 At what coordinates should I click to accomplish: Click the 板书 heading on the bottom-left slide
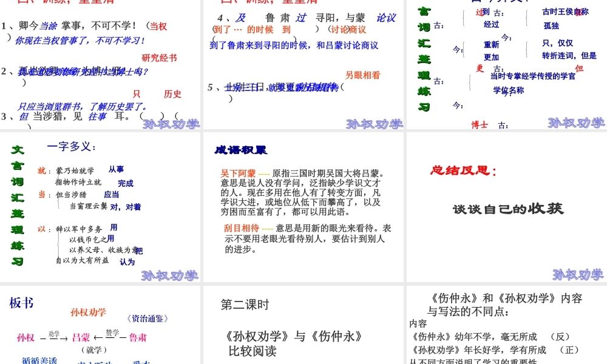(20, 303)
